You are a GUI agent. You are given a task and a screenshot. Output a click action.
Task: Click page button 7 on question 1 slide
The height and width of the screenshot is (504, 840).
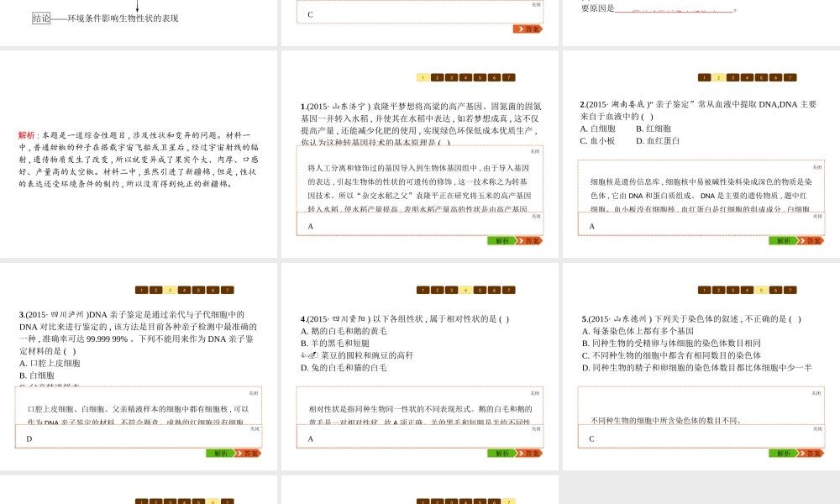tap(509, 77)
